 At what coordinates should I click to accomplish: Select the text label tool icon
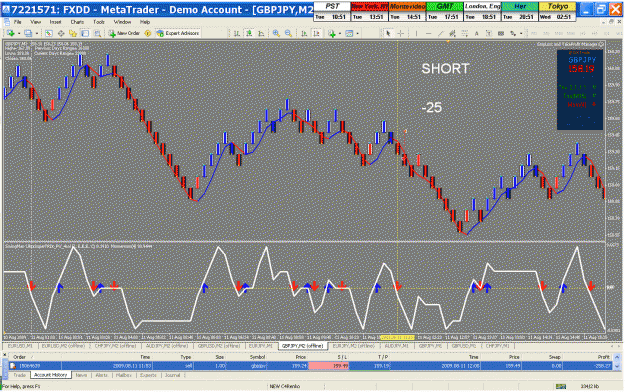[x=489, y=33]
